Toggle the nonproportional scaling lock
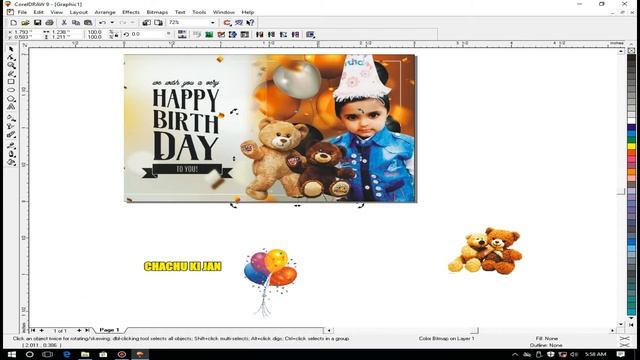Screen dimensions: 640x360 116,34
